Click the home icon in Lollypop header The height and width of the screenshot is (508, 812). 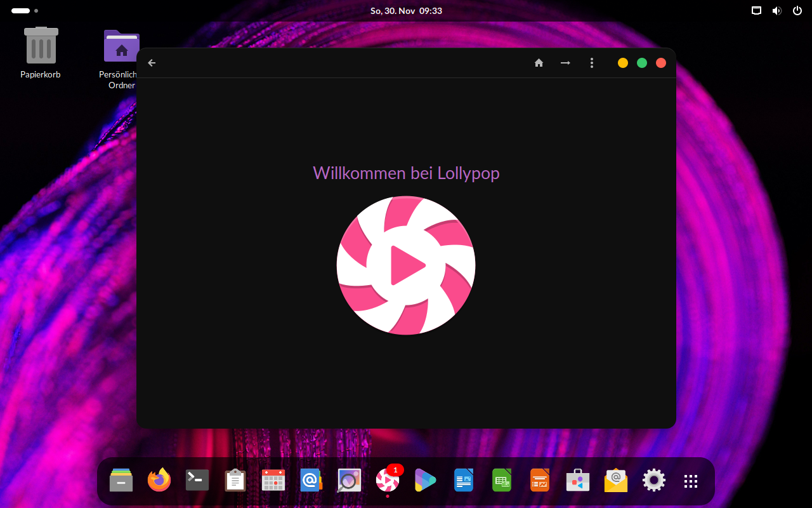click(539, 63)
